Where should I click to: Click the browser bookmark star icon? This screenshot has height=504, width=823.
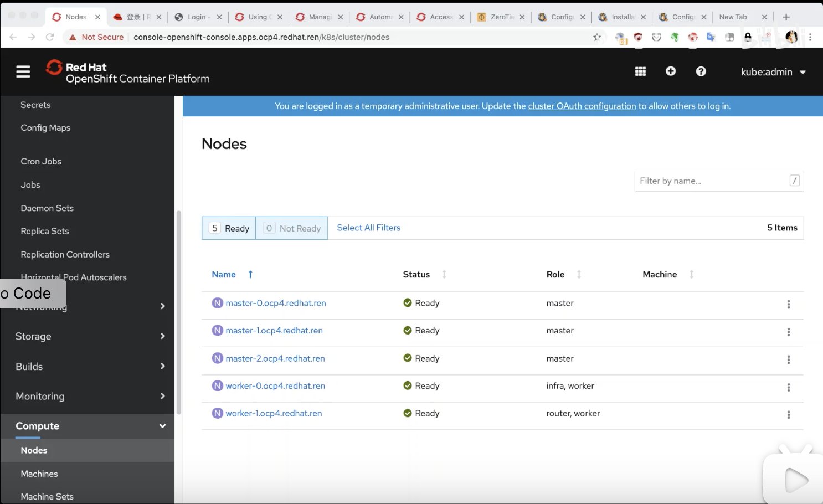pos(596,37)
